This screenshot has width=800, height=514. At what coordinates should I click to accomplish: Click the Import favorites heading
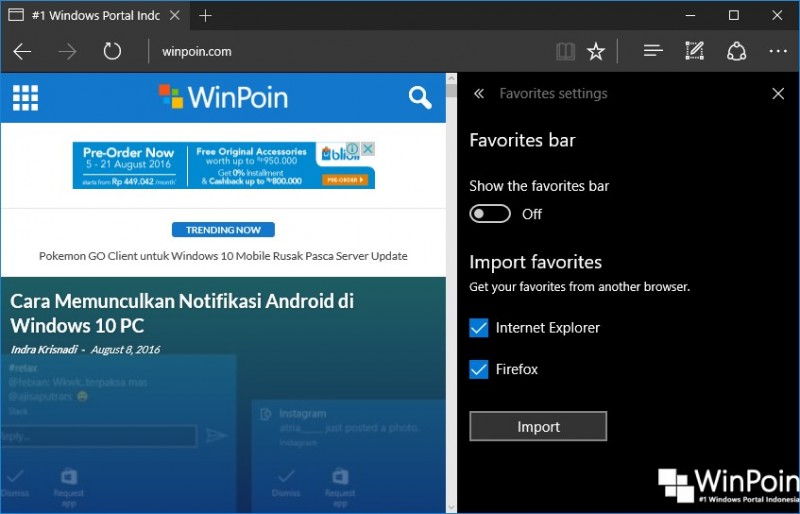[536, 262]
